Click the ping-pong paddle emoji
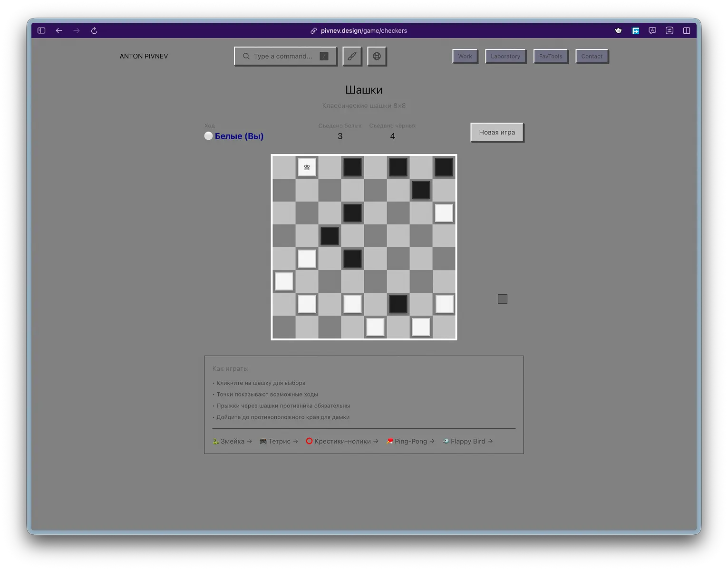Viewport: 728px width, 570px height. 389,441
